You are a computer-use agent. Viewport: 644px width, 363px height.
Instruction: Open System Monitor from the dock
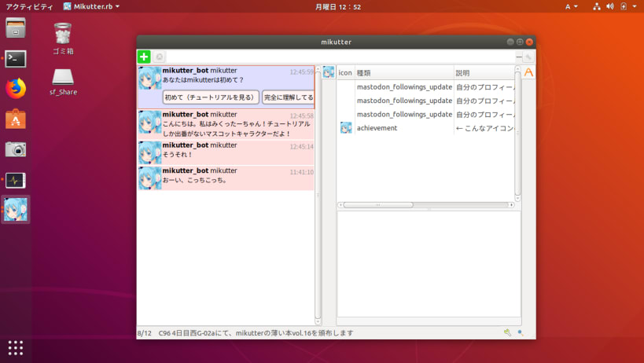click(x=16, y=180)
